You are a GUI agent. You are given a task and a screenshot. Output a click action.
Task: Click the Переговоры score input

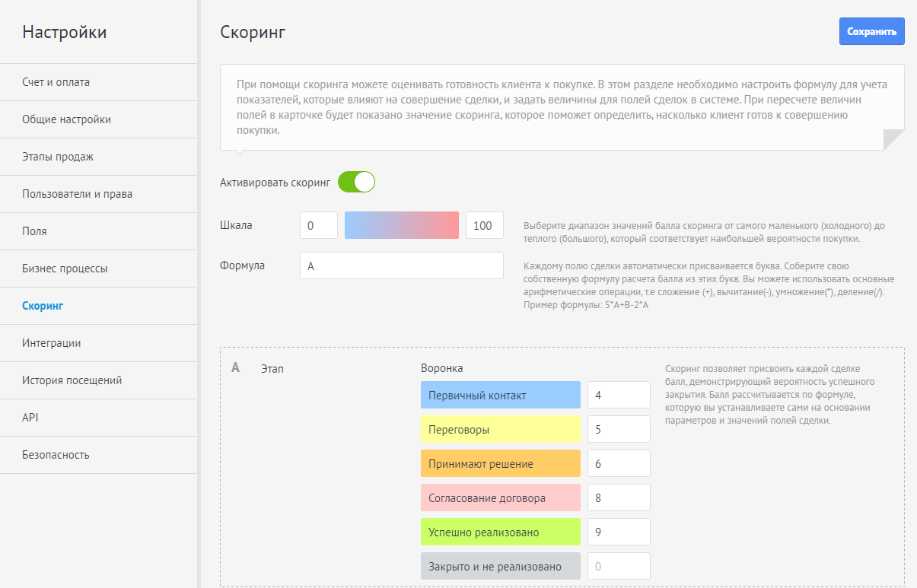click(619, 430)
